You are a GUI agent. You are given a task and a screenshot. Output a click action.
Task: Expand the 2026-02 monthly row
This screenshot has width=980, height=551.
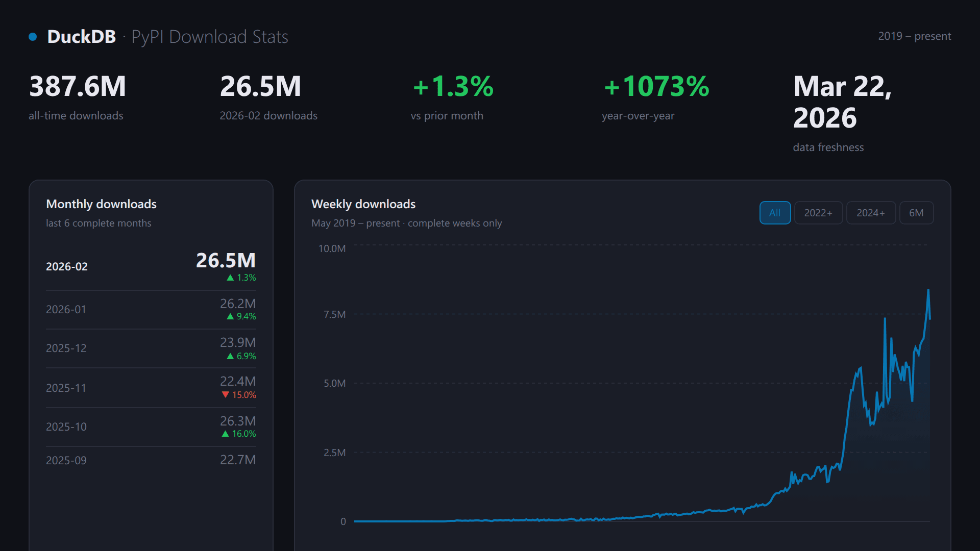[151, 266]
